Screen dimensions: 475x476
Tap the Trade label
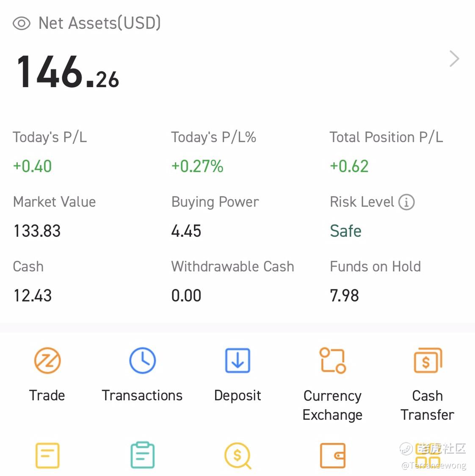tap(47, 395)
